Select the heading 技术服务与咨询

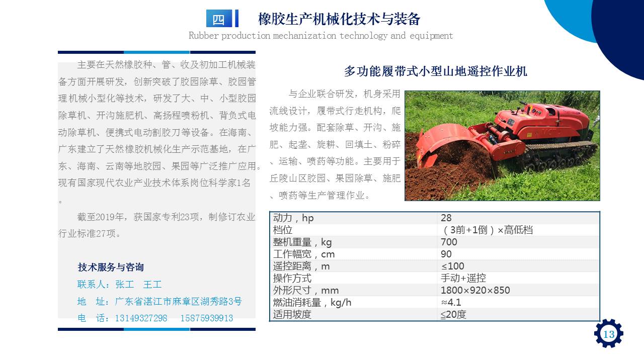click(111, 267)
